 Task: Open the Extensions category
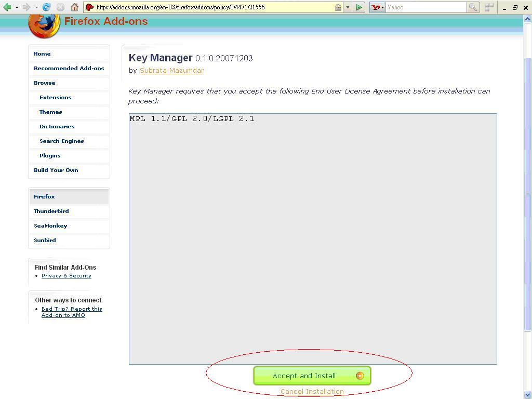pyautogui.click(x=55, y=97)
